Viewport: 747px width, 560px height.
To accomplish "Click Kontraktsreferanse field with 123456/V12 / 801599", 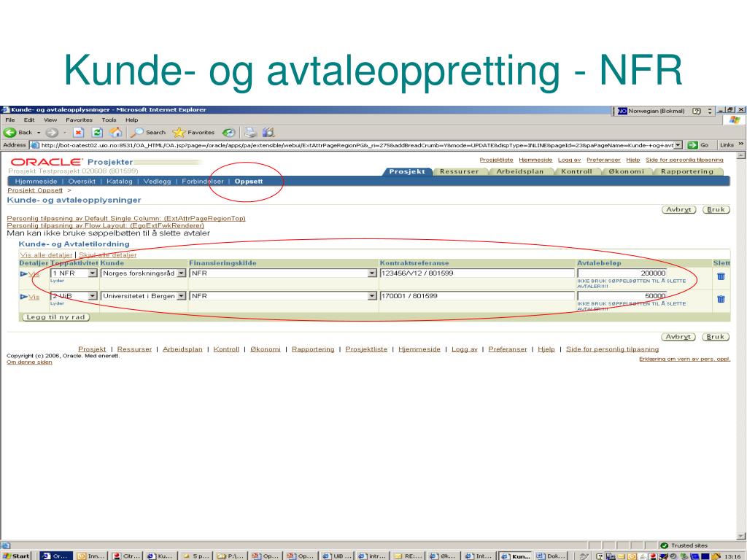I will point(477,273).
